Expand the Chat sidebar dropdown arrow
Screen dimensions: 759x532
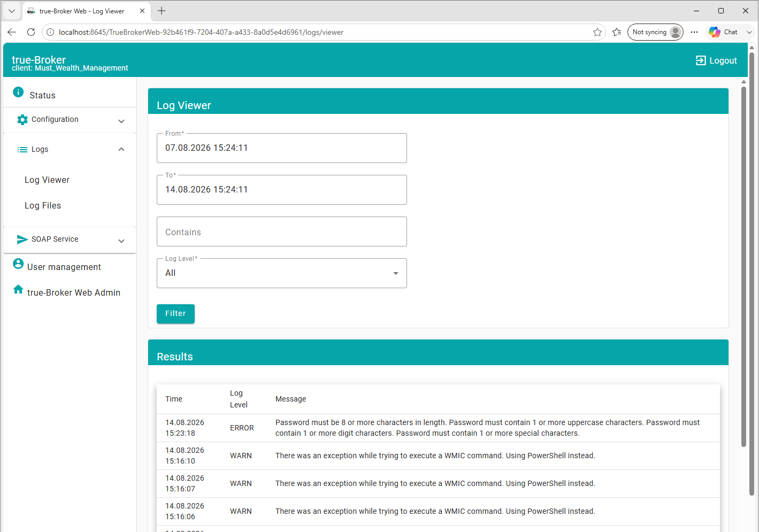pyautogui.click(x=749, y=32)
